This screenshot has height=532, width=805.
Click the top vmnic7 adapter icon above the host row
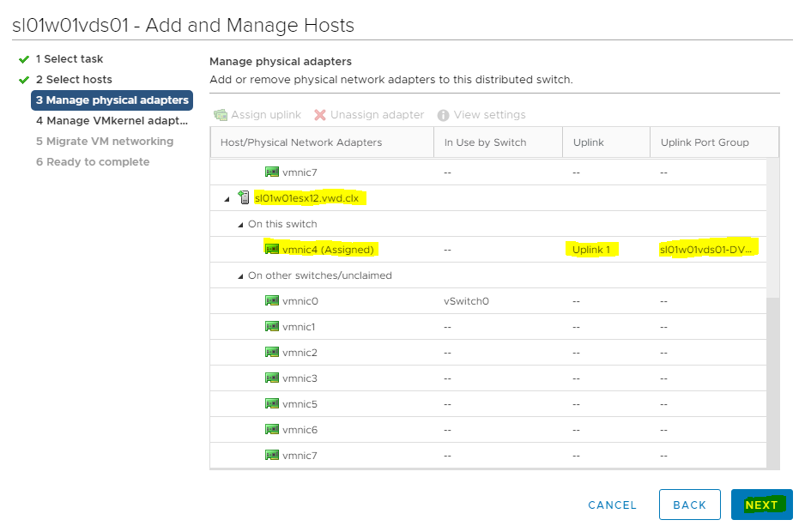coord(271,172)
